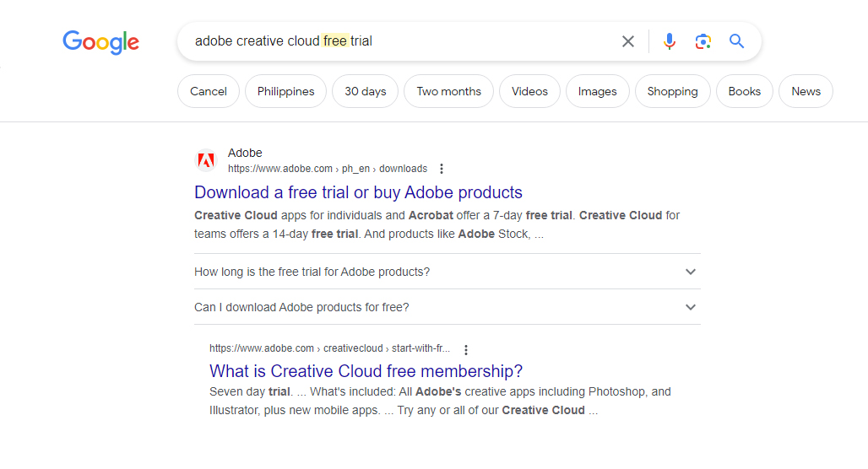
Task: Click the Google logo
Action: click(100, 42)
